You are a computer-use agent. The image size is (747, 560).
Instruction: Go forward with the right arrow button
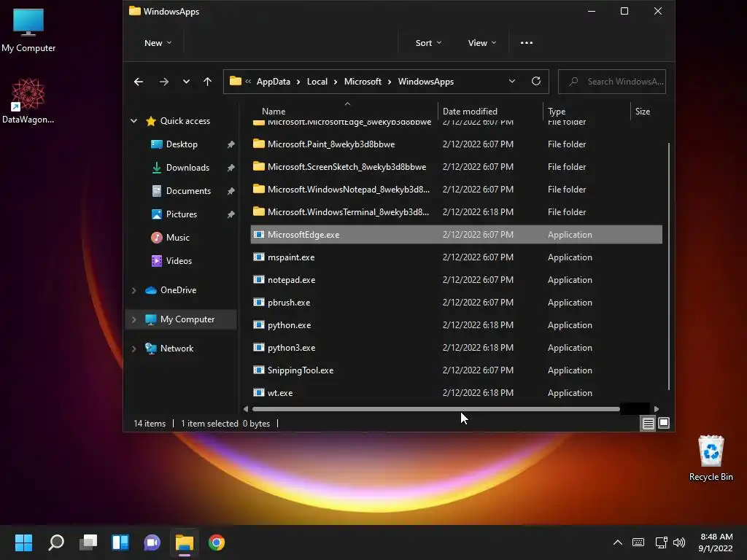(164, 82)
